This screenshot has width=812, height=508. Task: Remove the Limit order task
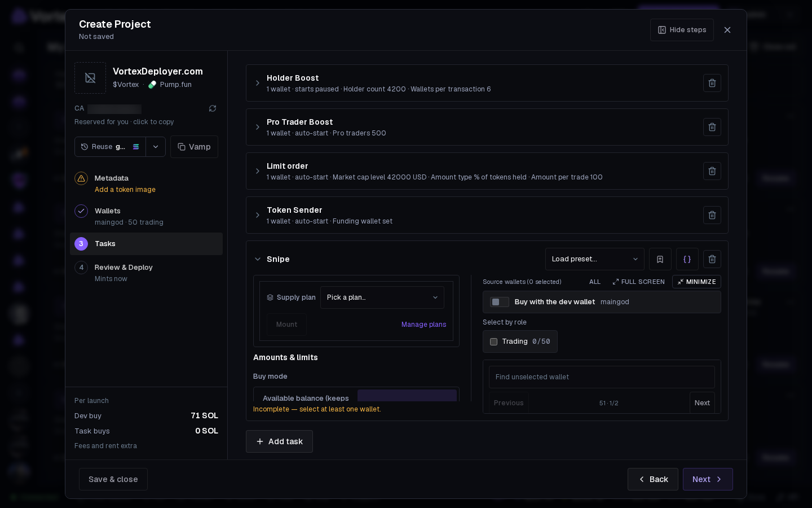coord(712,171)
